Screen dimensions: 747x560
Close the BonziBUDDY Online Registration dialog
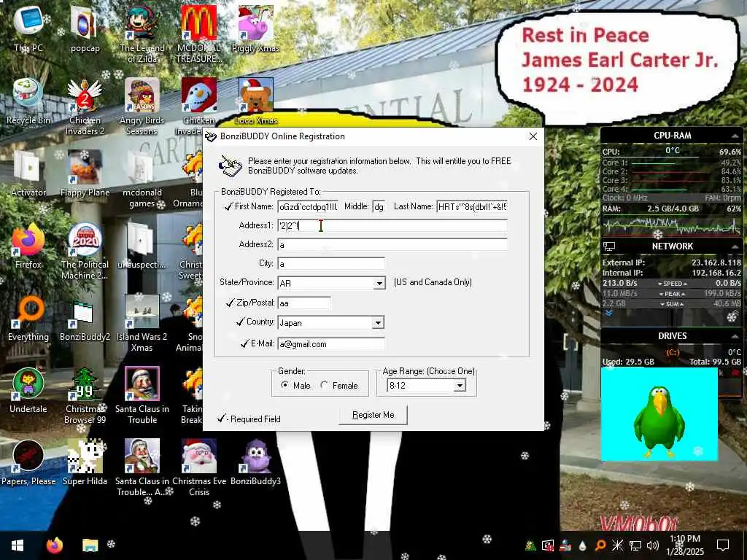click(x=533, y=136)
